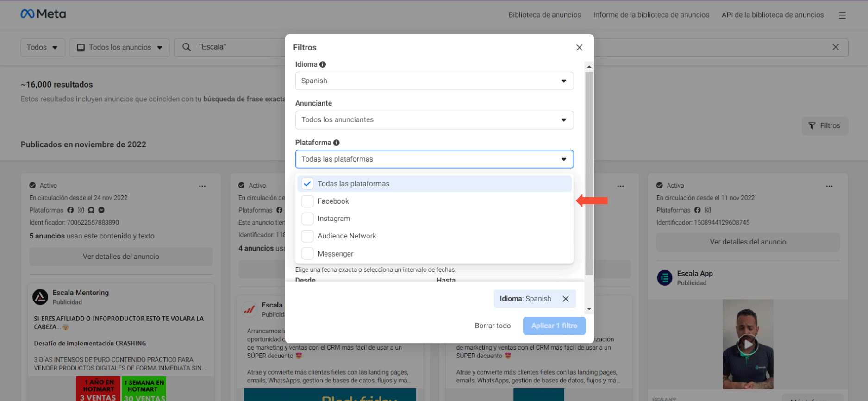This screenshot has width=868, height=401.
Task: Click the Instagram icon on the 24 nov ad
Action: pyautogui.click(x=81, y=210)
